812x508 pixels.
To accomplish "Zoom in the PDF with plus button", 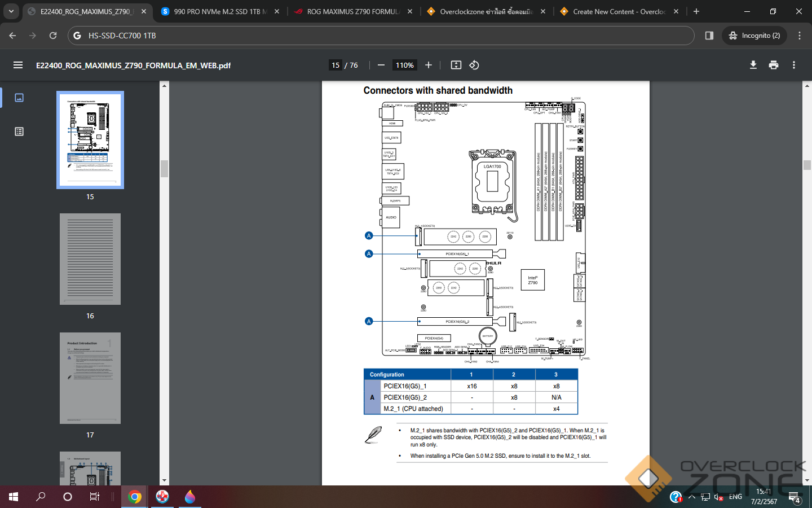I will [x=429, y=65].
